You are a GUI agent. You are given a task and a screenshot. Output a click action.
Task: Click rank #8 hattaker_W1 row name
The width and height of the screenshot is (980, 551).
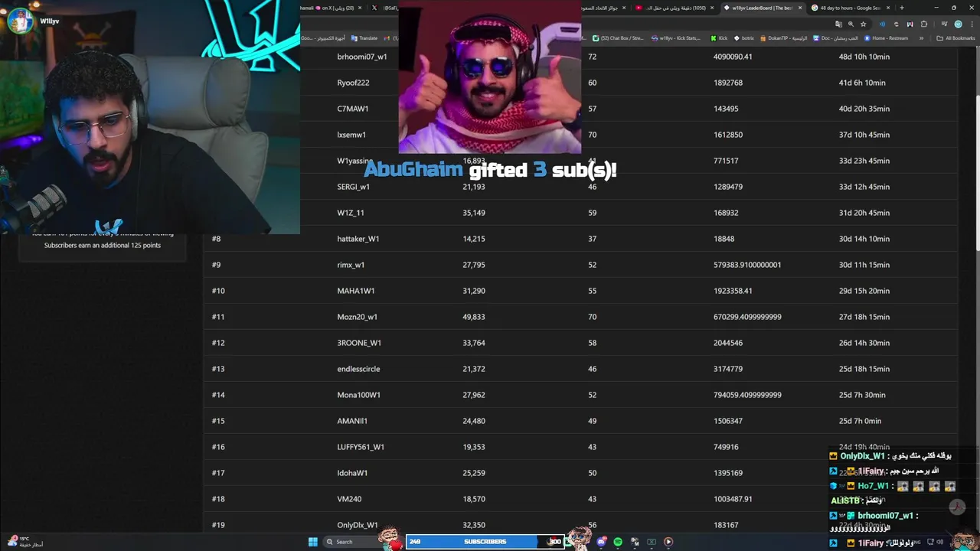coord(358,239)
